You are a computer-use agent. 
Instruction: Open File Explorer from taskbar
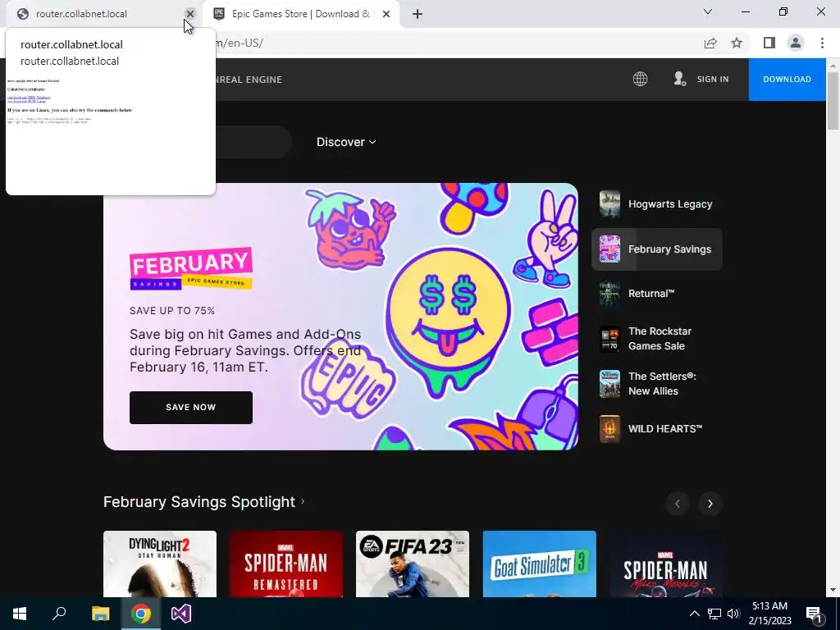point(100,614)
